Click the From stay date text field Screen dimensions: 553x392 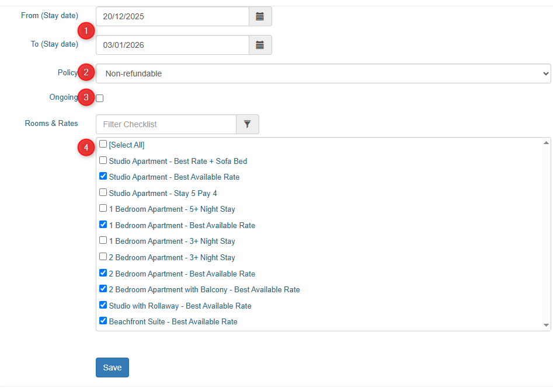click(172, 16)
